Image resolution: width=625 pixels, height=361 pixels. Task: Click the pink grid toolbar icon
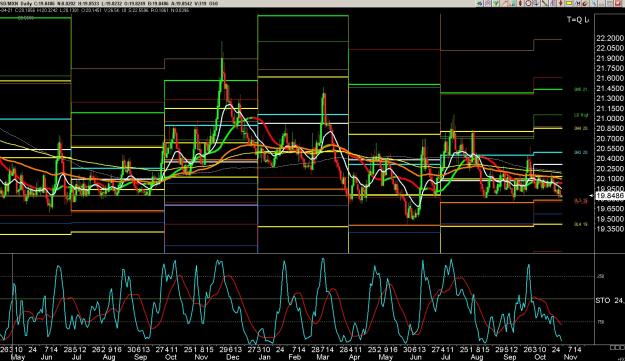[x=487, y=3]
